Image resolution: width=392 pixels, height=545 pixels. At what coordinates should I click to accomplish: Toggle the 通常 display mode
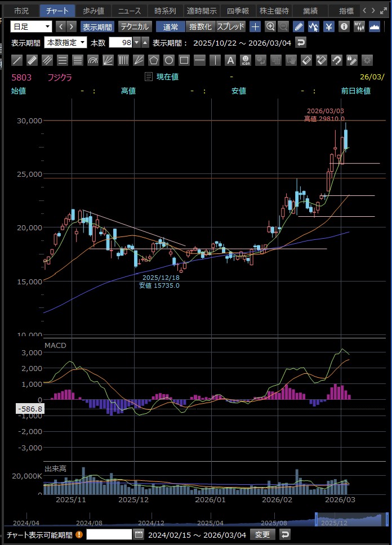[x=170, y=26]
